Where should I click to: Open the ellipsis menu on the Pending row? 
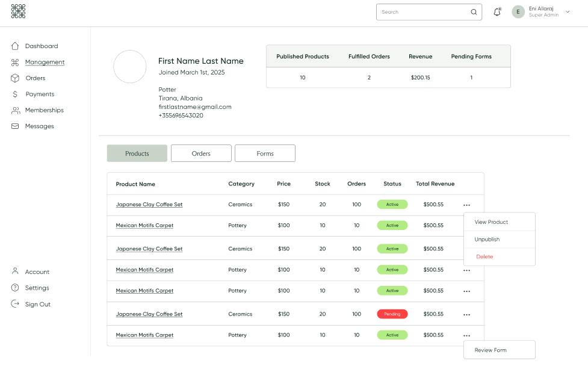point(466,314)
